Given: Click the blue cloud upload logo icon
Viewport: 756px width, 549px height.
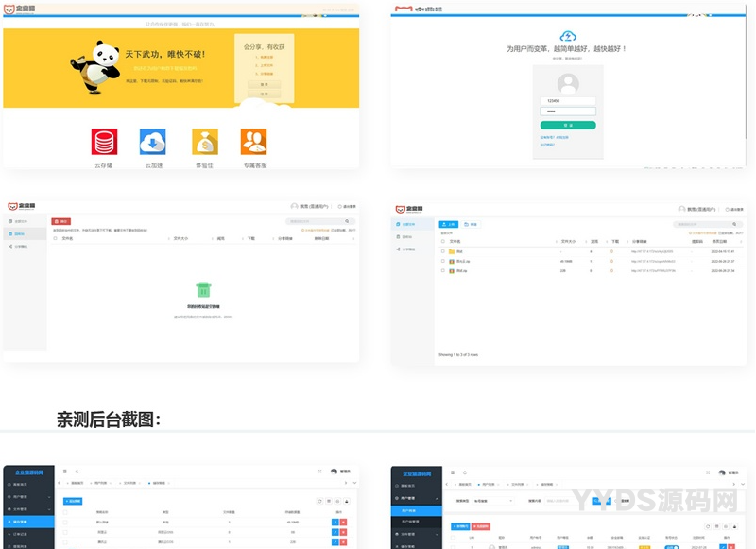Looking at the screenshot, I should pos(567,36).
